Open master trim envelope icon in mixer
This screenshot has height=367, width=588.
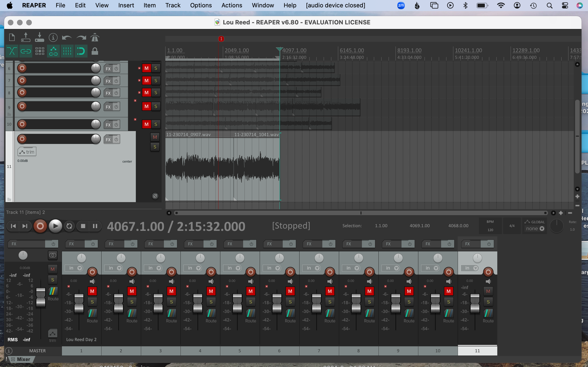[52, 333]
